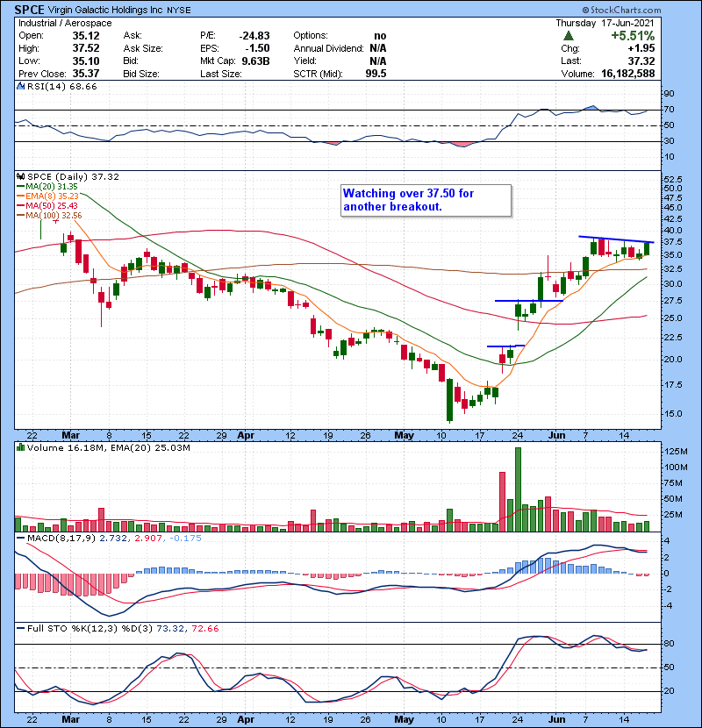Click the +5.51% percent change
The image size is (702, 728).
tap(633, 36)
